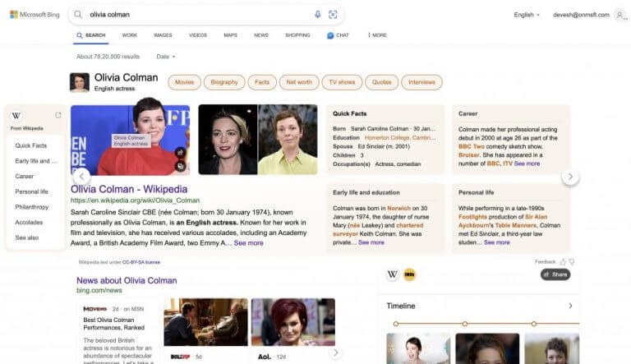631x364 pixels.
Task: Show next fact cards with right arrow
Action: [570, 177]
